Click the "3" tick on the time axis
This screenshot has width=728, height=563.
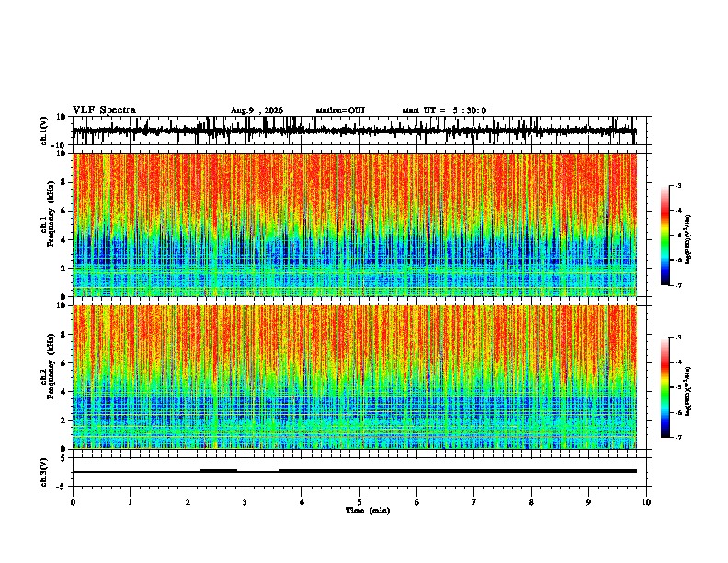coord(245,502)
